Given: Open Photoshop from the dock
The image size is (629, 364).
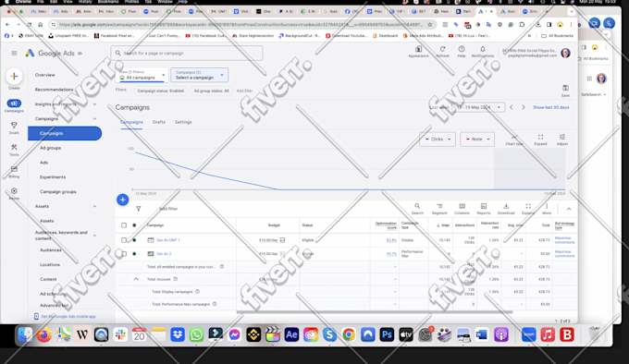Looking at the screenshot, I should pyautogui.click(x=387, y=334).
